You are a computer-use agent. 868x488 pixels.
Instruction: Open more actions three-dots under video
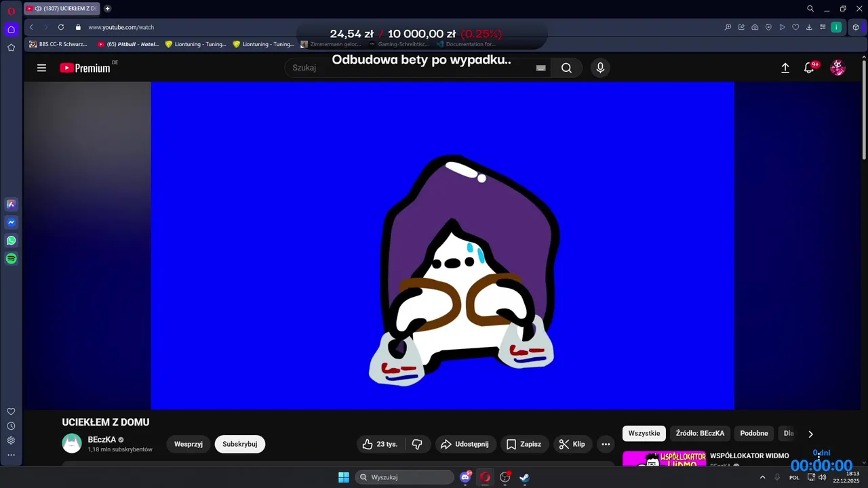coord(606,444)
